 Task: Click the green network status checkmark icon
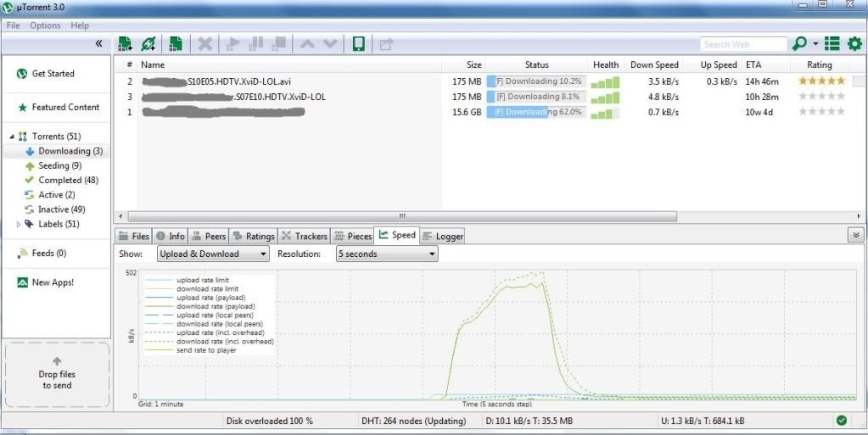point(842,421)
